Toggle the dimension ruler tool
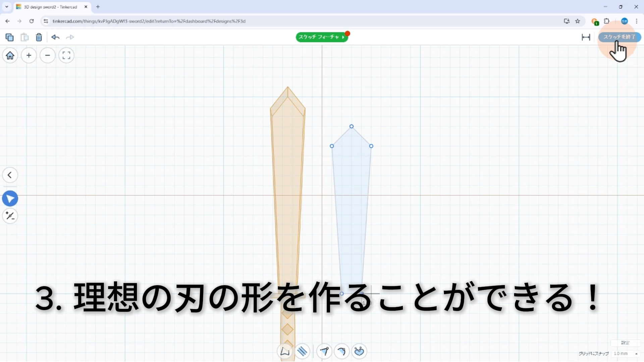Image resolution: width=644 pixels, height=362 pixels. pos(586,37)
